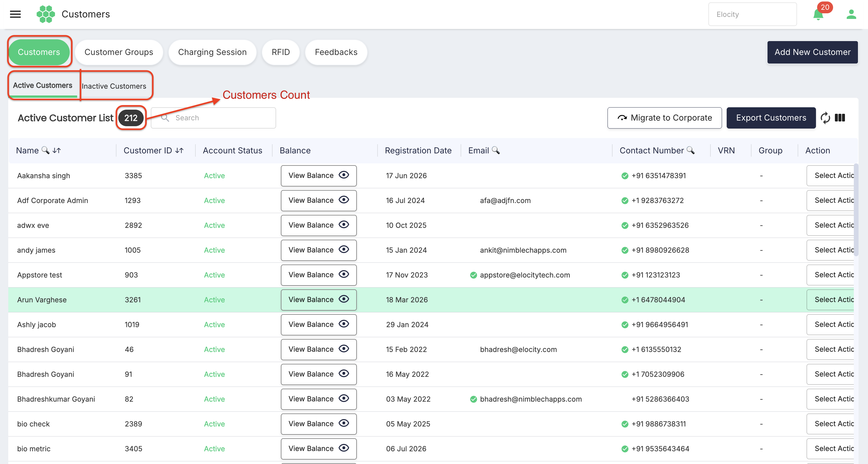Open Select Action for andy james
The width and height of the screenshot is (868, 464).
tap(830, 250)
